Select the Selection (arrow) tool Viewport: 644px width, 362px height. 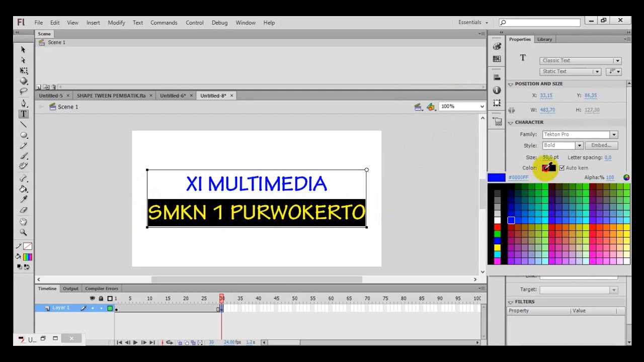[23, 49]
